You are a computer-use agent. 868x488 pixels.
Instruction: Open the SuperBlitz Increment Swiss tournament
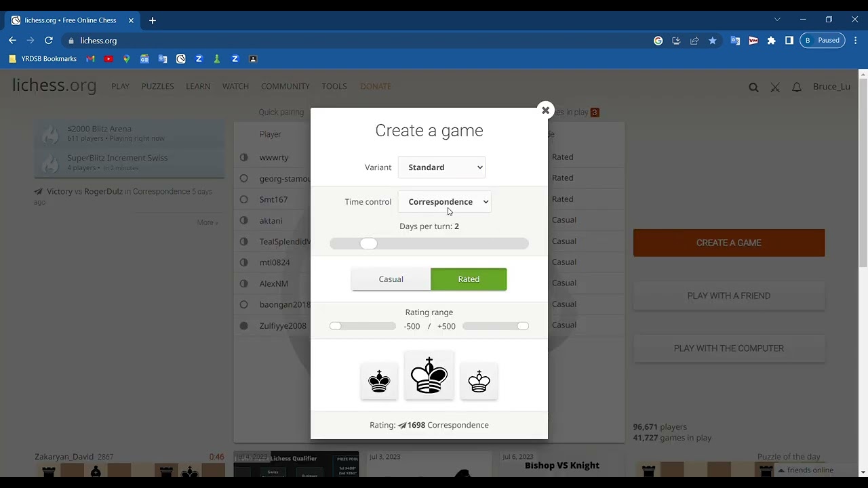[129, 163]
